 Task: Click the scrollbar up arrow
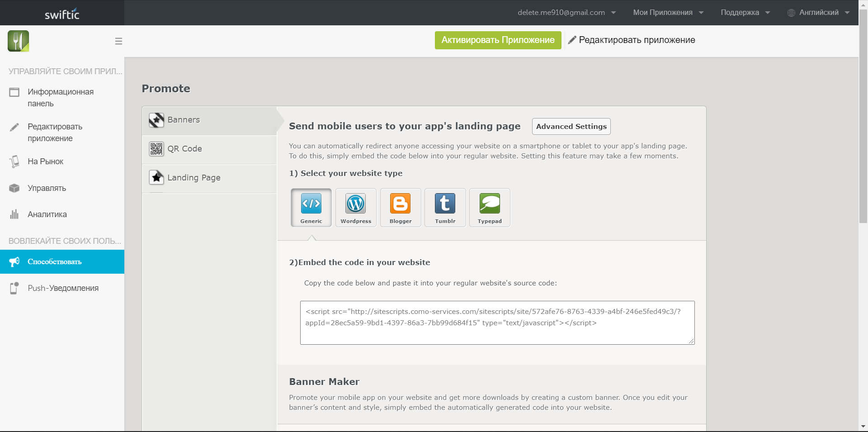point(863,4)
